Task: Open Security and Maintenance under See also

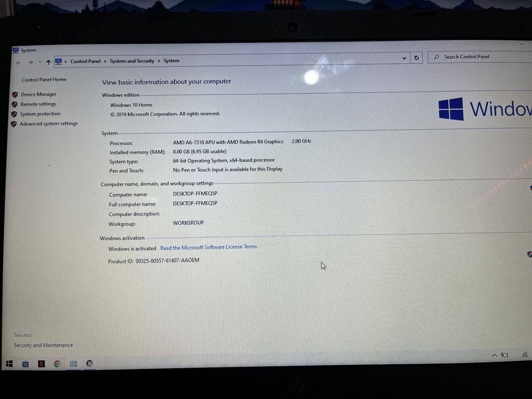Action: point(43,345)
